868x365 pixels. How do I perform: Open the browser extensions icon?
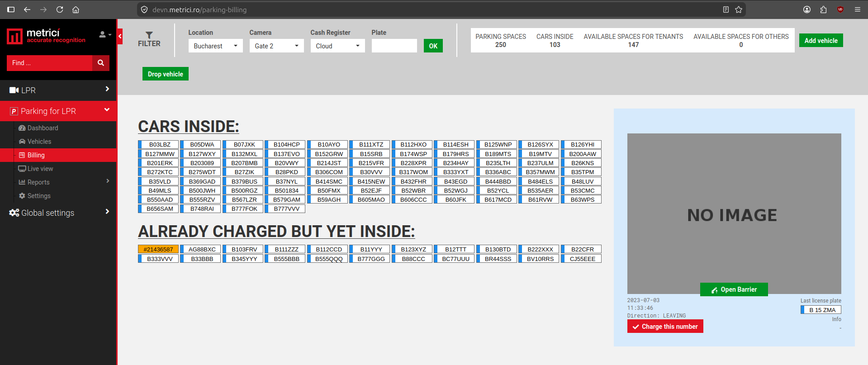[823, 9]
